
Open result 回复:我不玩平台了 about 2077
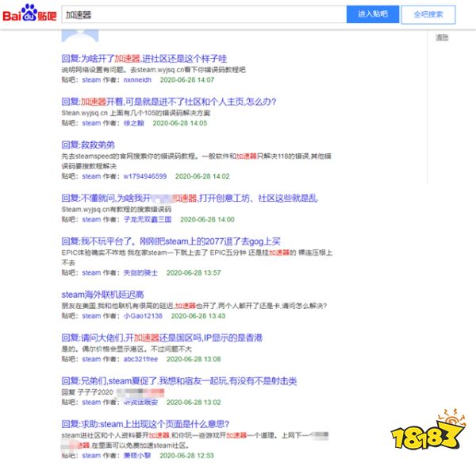[171, 241]
